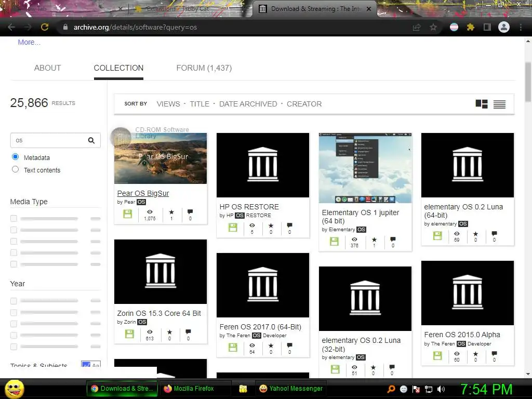Switch to Yahoo! Messenger in taskbar
The width and height of the screenshot is (532, 399).
click(291, 389)
